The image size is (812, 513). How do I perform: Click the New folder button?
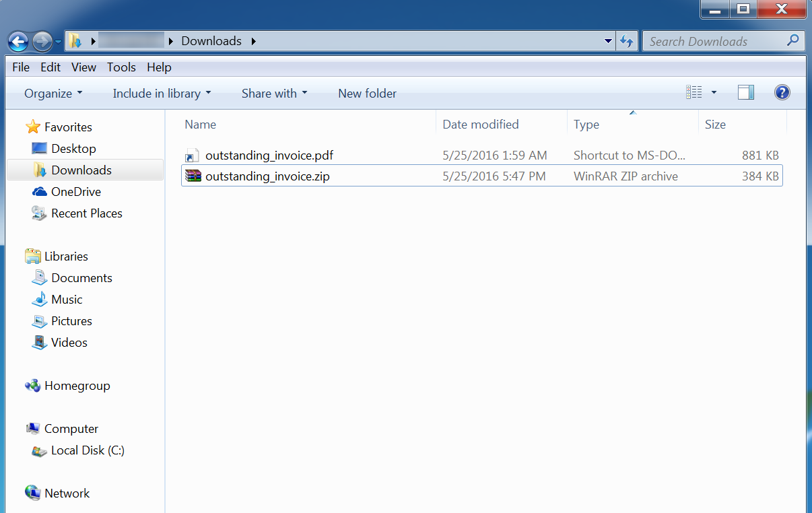[367, 93]
